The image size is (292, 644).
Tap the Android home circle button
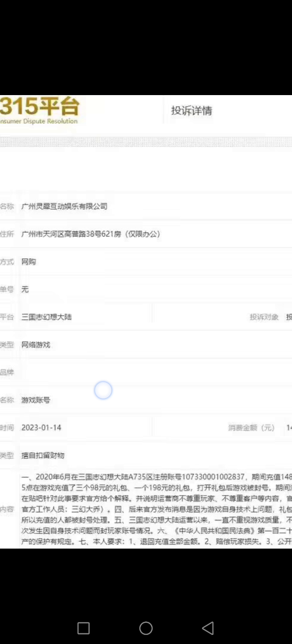pyautogui.click(x=146, y=628)
